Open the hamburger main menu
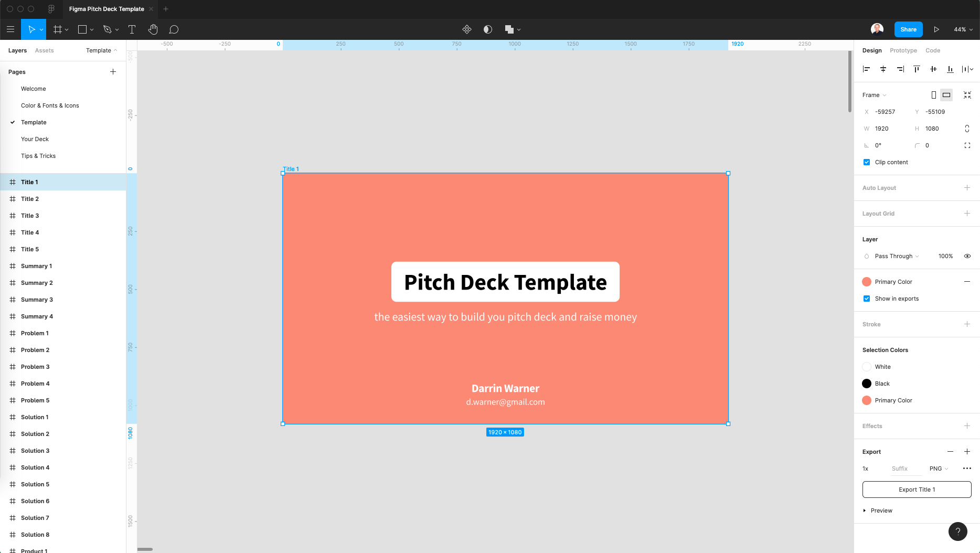 10,29
